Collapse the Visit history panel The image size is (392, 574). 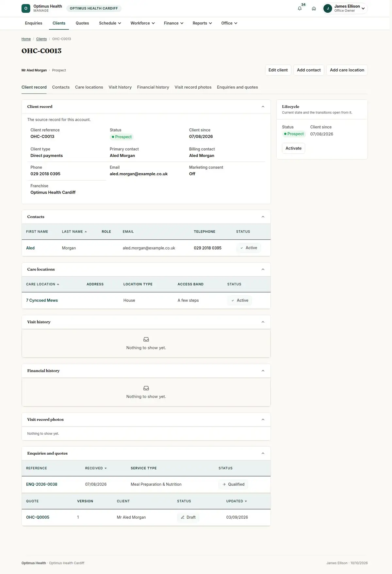pyautogui.click(x=263, y=322)
